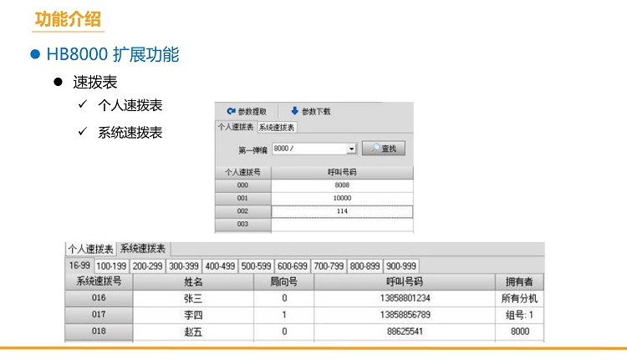The image size is (627, 364).
Task: Click cell with number 8008
Action: tap(342, 185)
